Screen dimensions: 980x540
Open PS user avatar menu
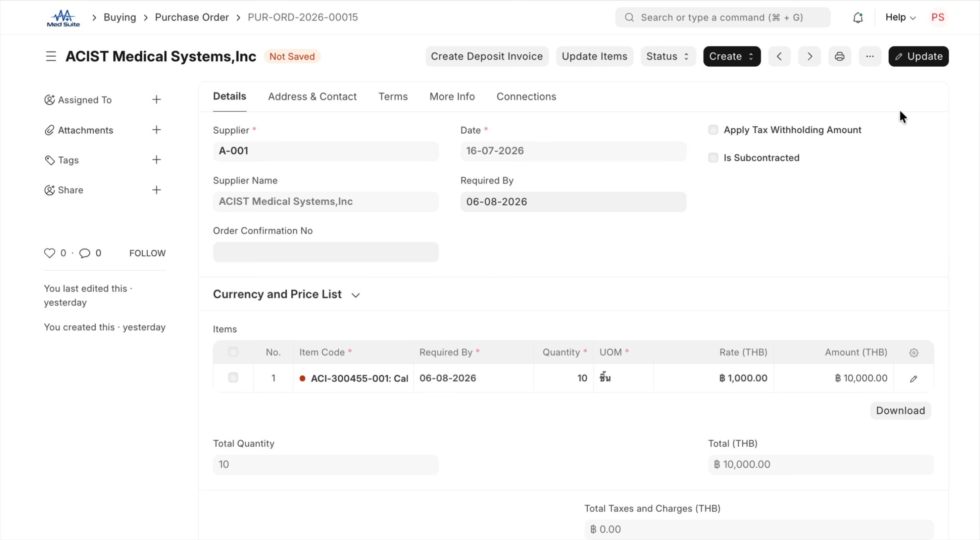(x=938, y=18)
